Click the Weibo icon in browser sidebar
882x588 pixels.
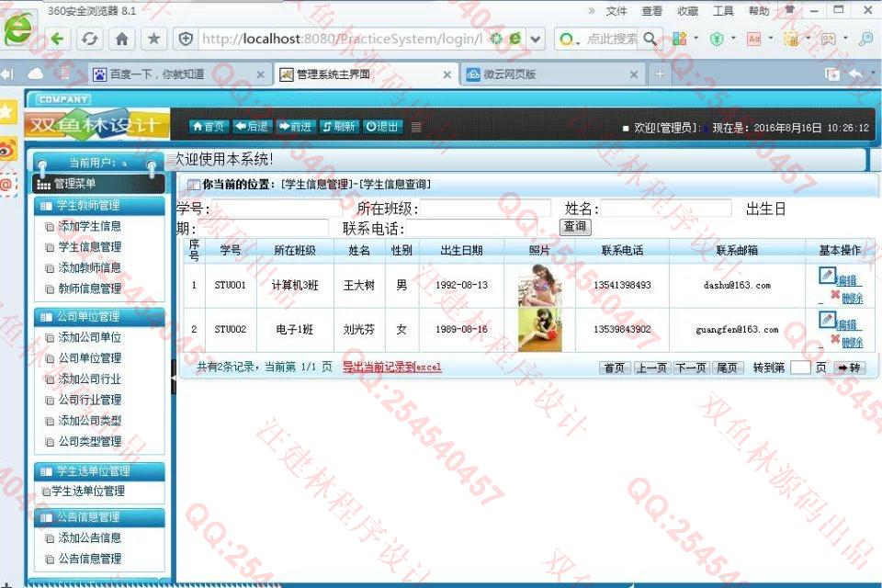(8, 150)
